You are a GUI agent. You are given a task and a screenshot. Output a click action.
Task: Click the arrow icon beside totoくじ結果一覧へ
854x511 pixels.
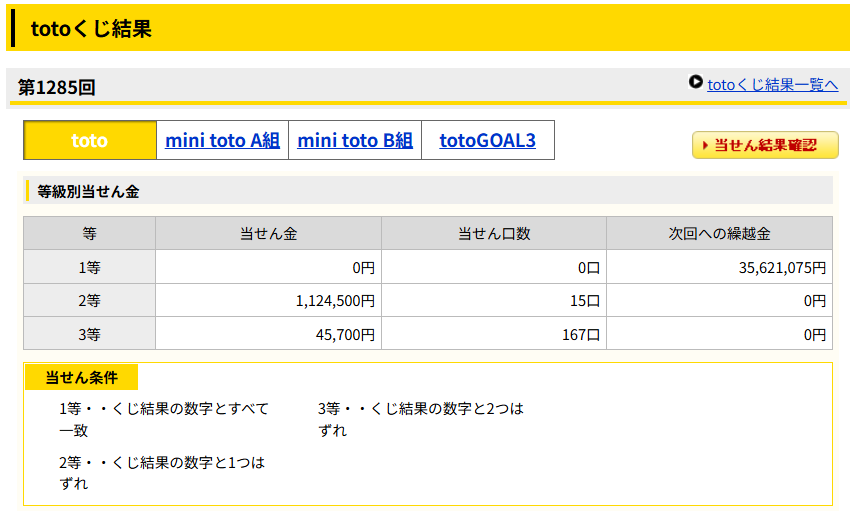pyautogui.click(x=696, y=82)
